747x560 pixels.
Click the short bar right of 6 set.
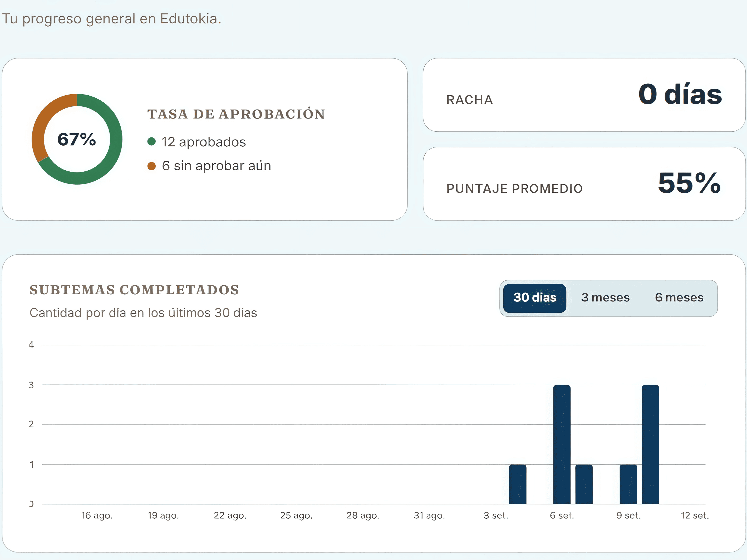tap(584, 484)
